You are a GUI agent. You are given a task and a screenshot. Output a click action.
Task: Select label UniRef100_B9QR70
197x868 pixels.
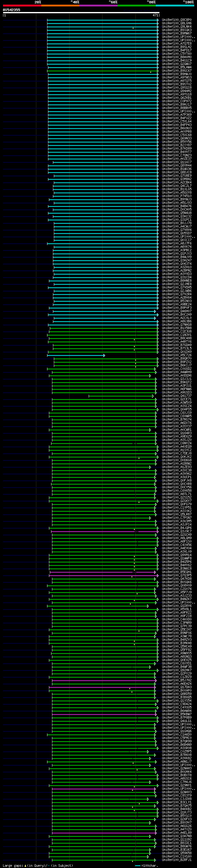[x=176, y=358]
